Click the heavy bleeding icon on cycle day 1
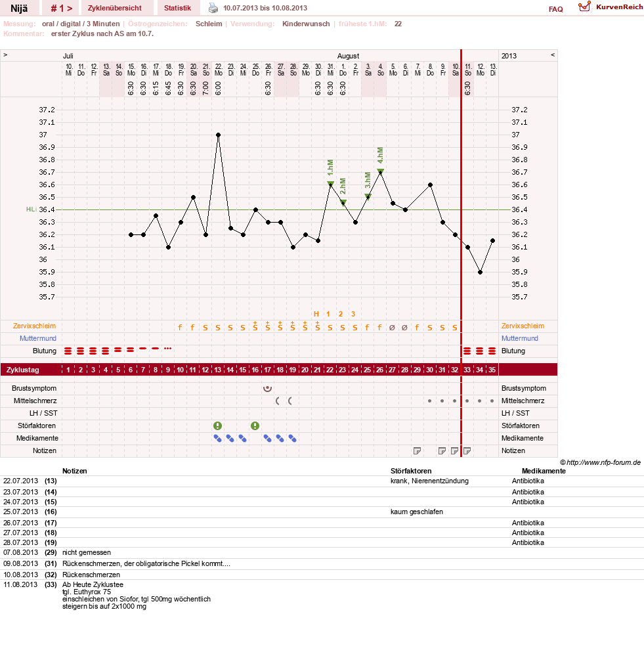The image size is (644, 656). [x=68, y=351]
